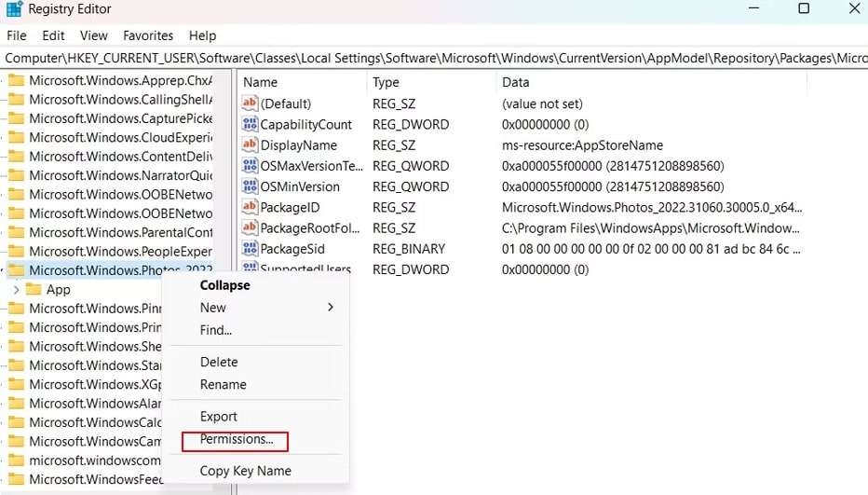Screen dimensions: 868x495
Task: Maximize the Registry Editor window
Action: click(x=804, y=8)
